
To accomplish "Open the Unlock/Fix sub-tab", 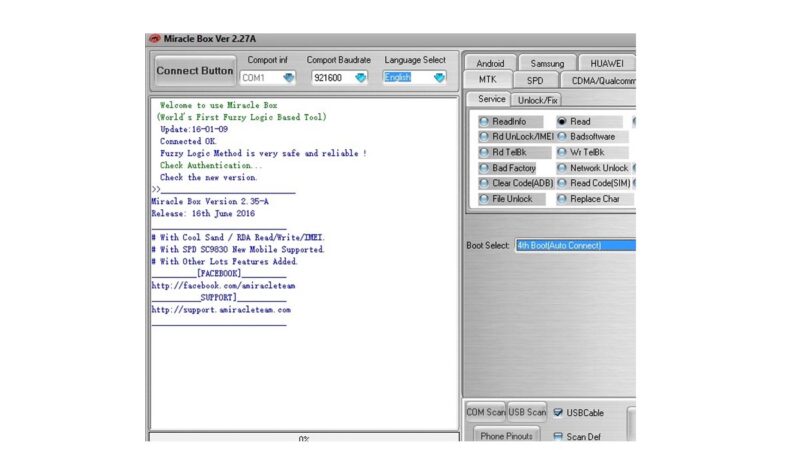I will [x=537, y=100].
